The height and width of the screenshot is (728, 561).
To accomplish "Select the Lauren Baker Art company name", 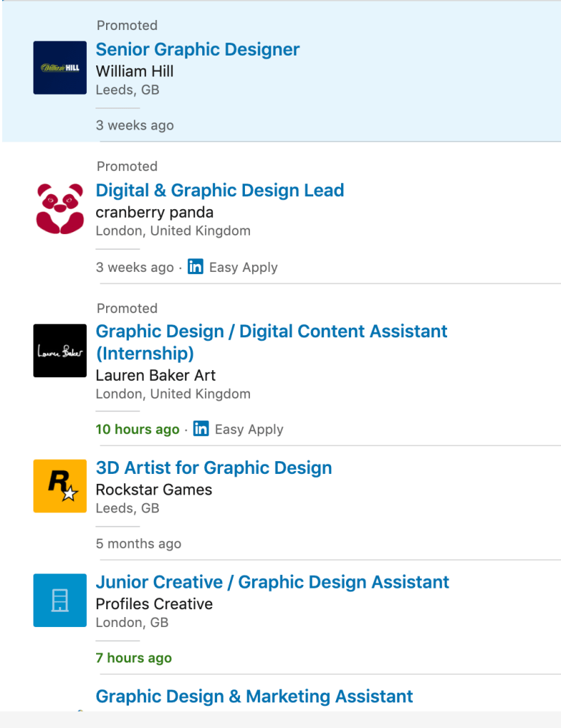I will click(x=155, y=375).
